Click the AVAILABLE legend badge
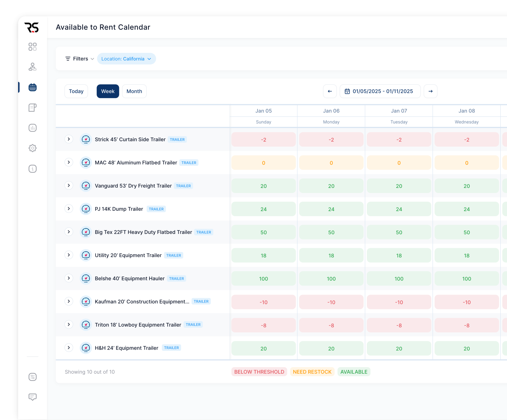 [354, 372]
